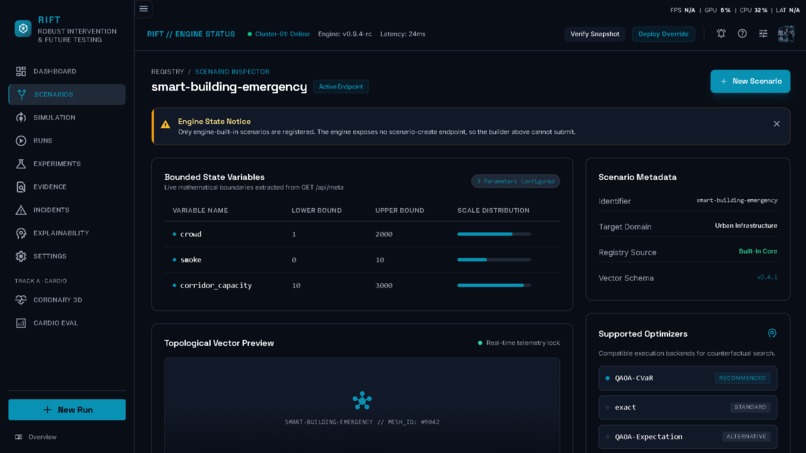
Task: Click Real-time telemetry lock indicator
Action: (x=519, y=343)
